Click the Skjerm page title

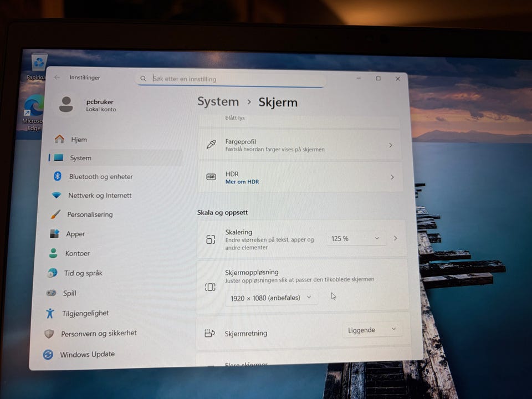[x=278, y=102]
